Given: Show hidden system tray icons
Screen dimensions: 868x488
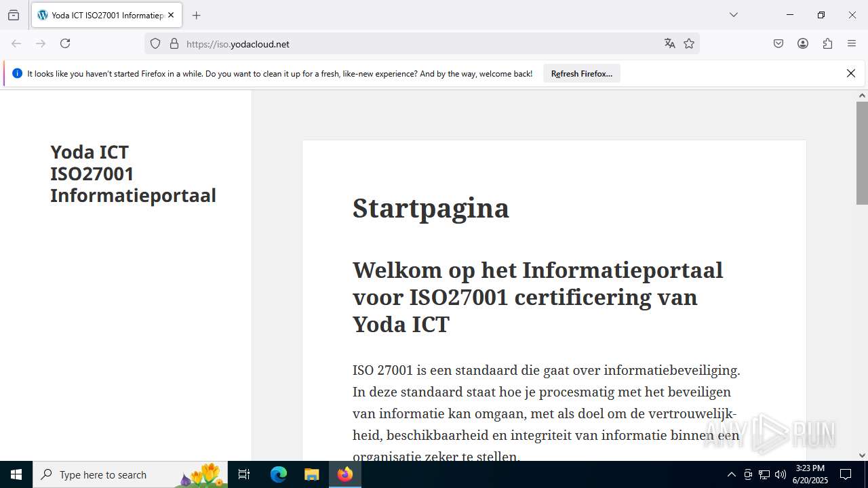Looking at the screenshot, I should 731,474.
